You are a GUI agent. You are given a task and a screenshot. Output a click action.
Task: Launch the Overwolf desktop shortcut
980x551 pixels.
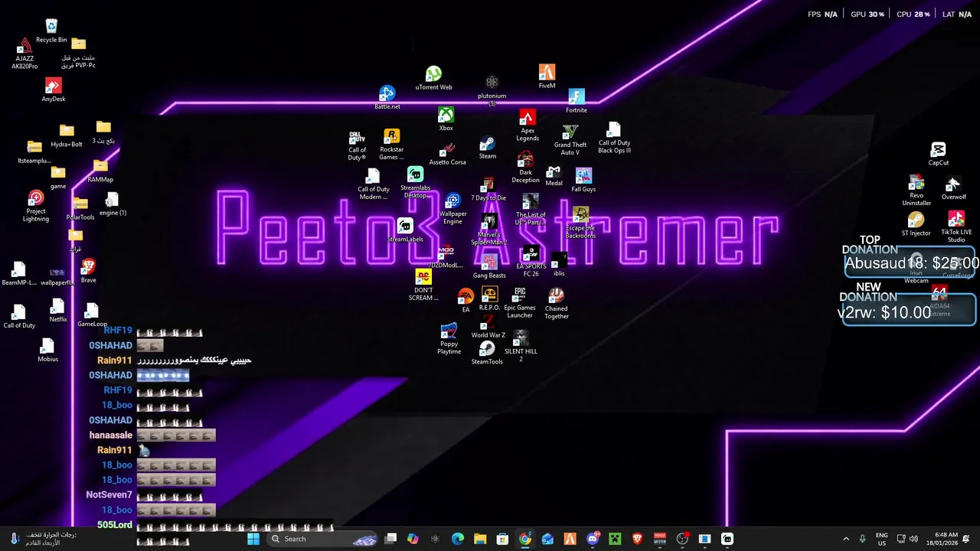coord(953,187)
